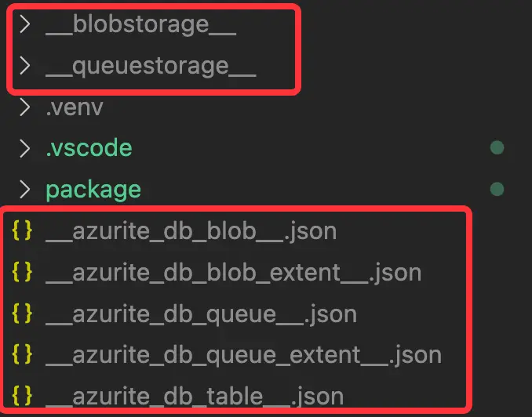Expand the .venv folder chevron
The image size is (532, 417).
25,107
